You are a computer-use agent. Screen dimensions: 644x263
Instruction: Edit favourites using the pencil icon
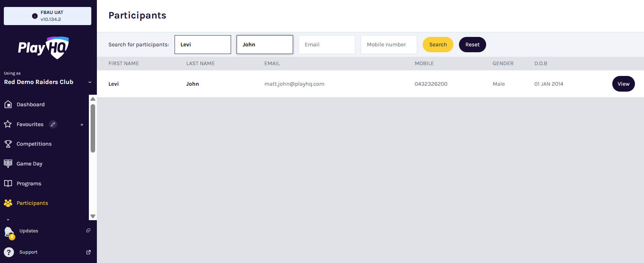coord(53,124)
